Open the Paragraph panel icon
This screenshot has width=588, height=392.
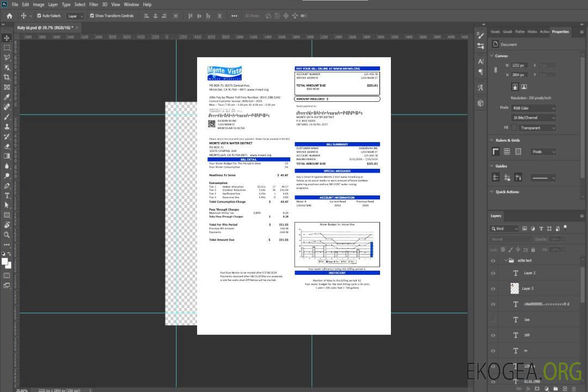(x=481, y=72)
